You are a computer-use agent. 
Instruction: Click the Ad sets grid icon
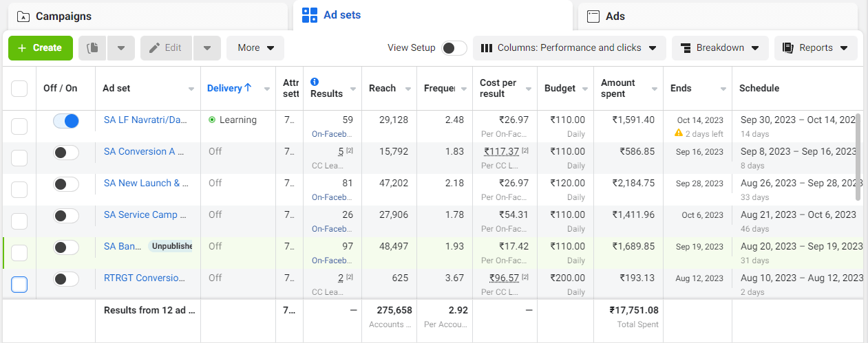pos(310,15)
